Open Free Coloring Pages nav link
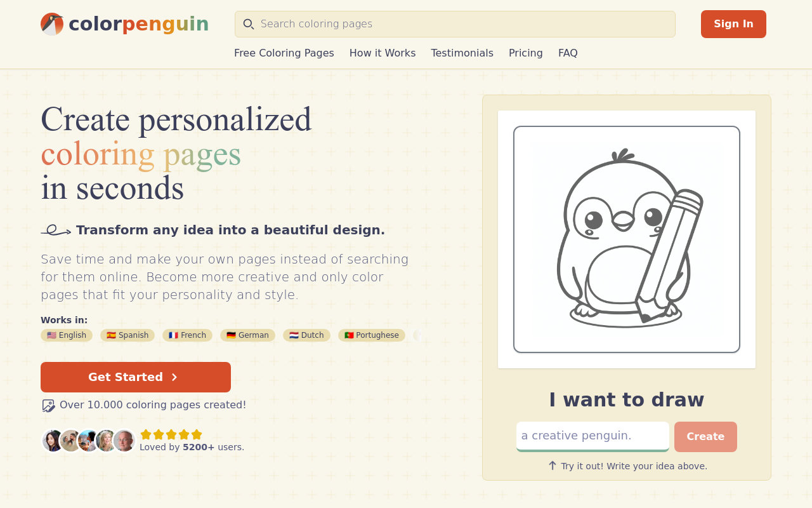This screenshot has width=812, height=508. (284, 53)
